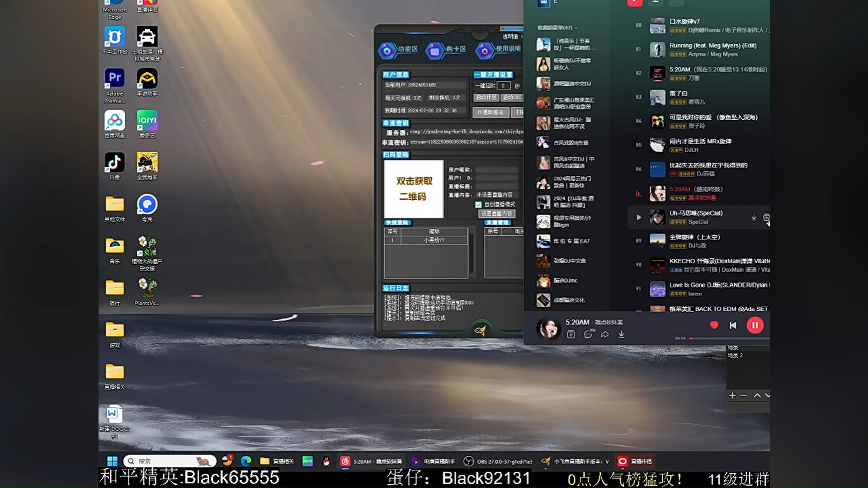Click the share arrow icon in player
This screenshot has width=868, height=488.
604,334
